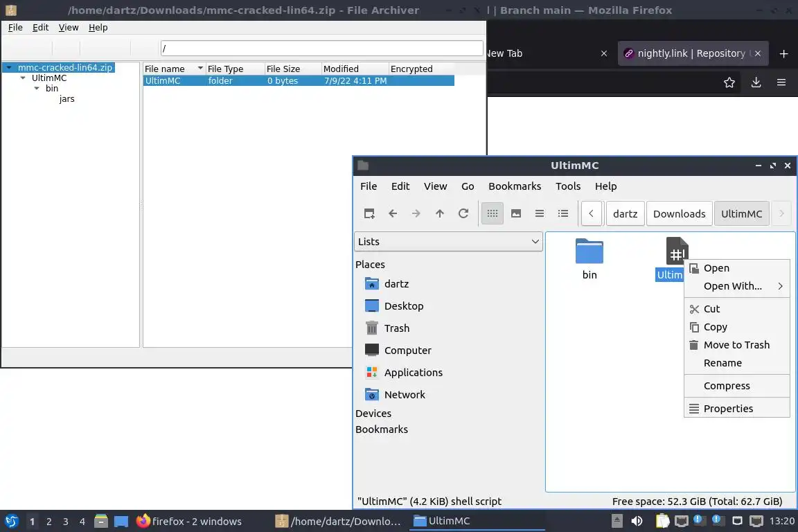Open the Help menu in File Archiver
This screenshot has width=798, height=532.
[x=98, y=28]
